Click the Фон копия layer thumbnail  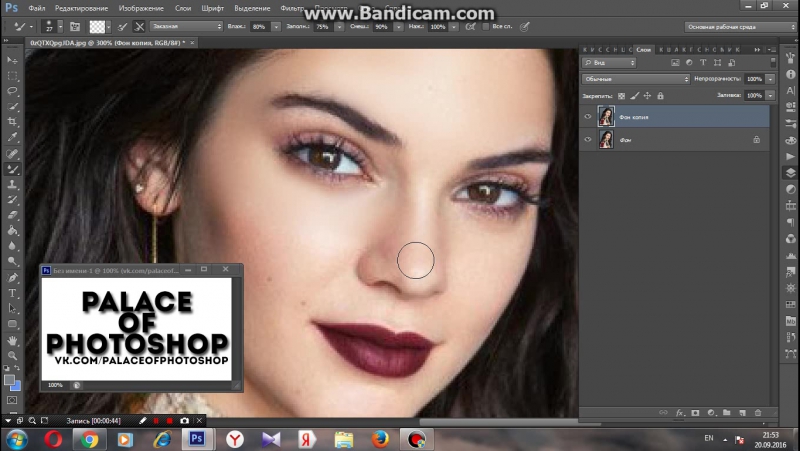(606, 117)
